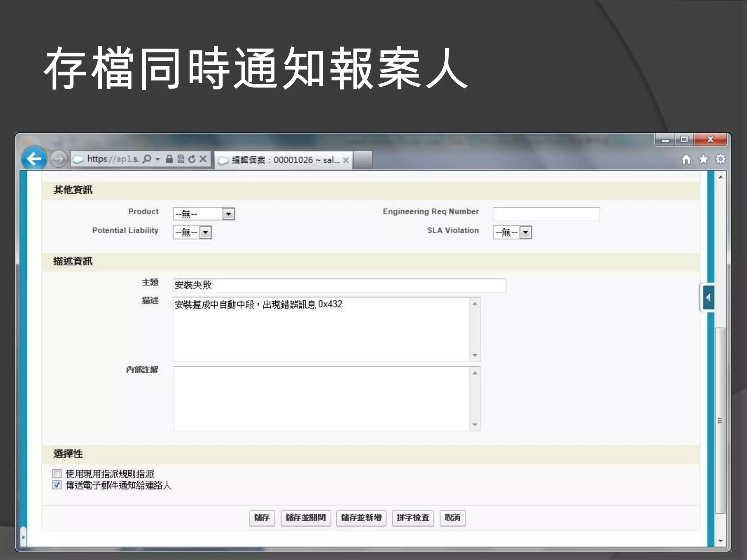Open the browser home icon
Image resolution: width=747 pixels, height=560 pixels.
pos(686,159)
